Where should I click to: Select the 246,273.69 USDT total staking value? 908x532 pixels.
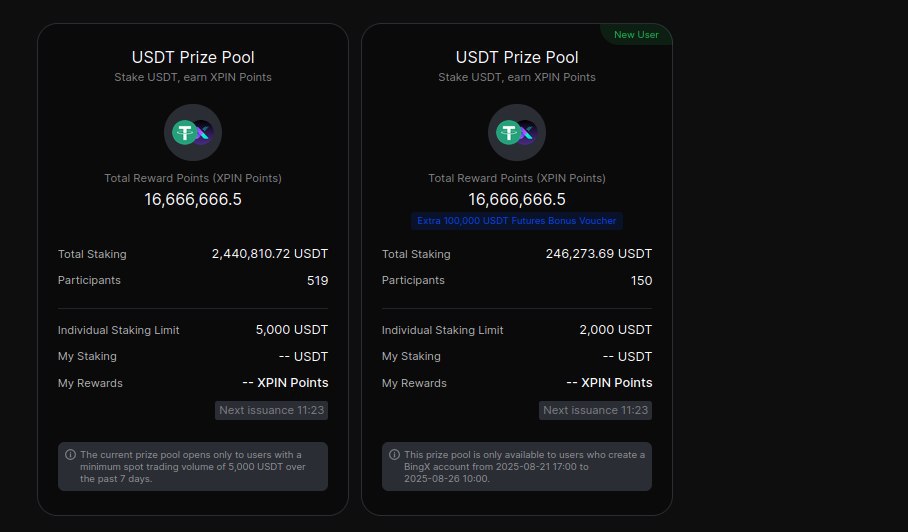pyautogui.click(x=599, y=254)
